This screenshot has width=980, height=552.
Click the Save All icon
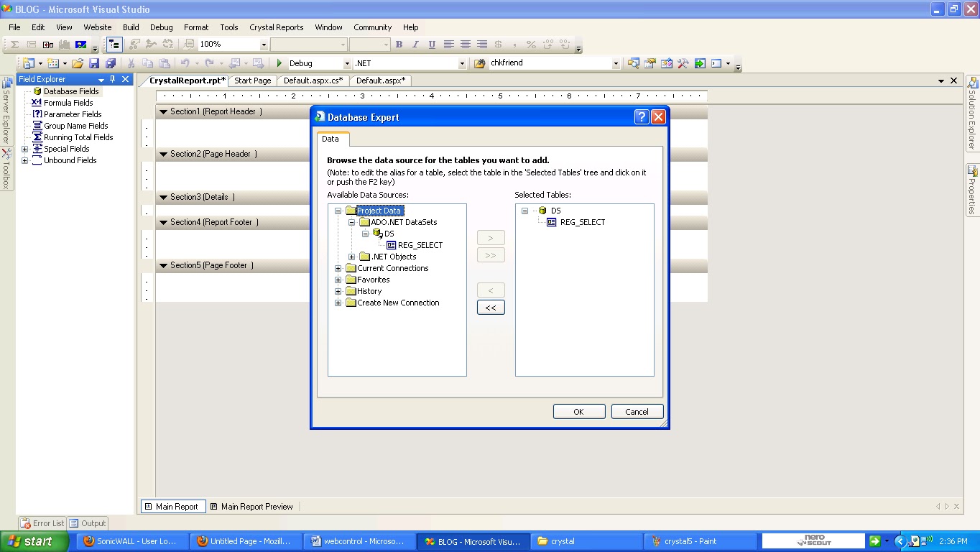click(111, 63)
